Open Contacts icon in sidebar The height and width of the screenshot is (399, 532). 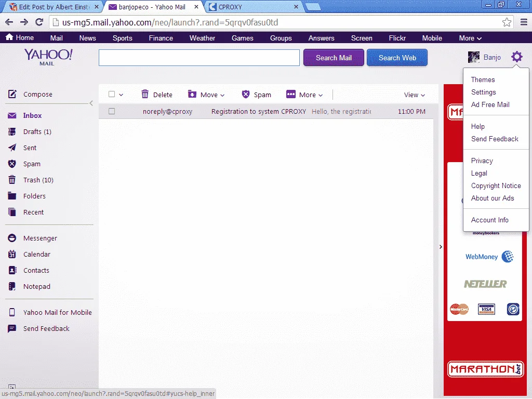12,270
